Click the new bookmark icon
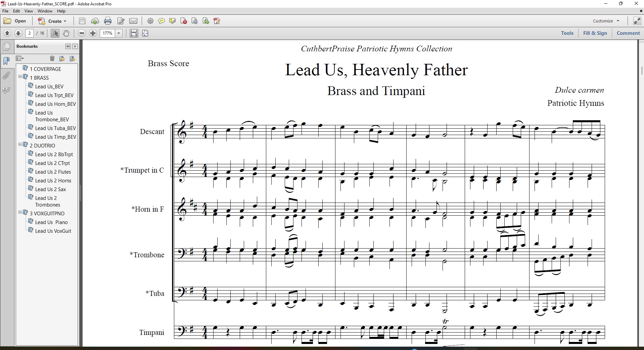 62,59
